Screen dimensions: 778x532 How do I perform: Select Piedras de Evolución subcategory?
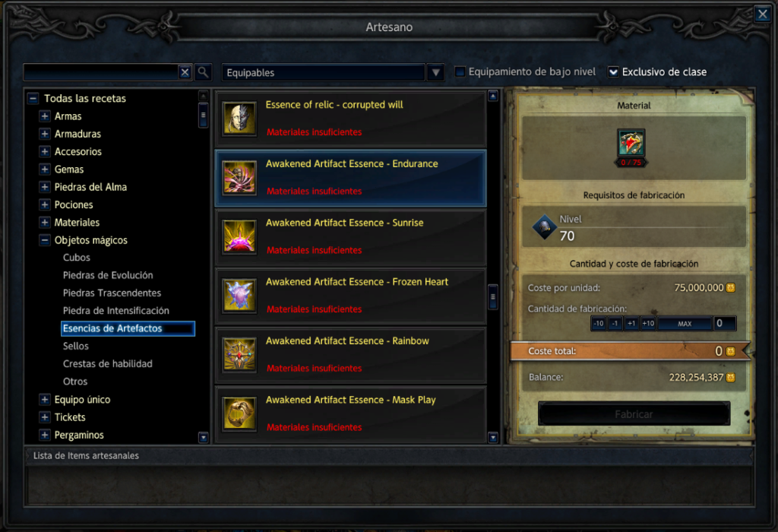[x=108, y=275]
